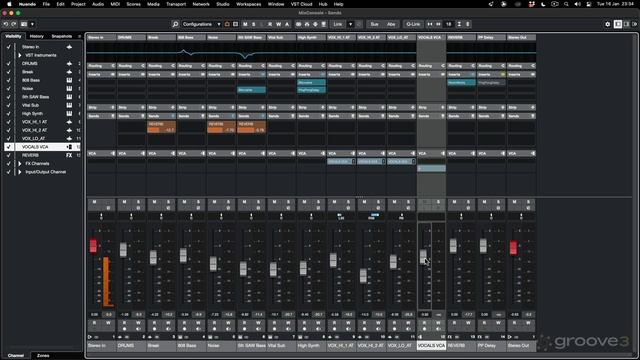Solo the Break channel
The width and height of the screenshot is (640, 360).
pyautogui.click(x=168, y=202)
